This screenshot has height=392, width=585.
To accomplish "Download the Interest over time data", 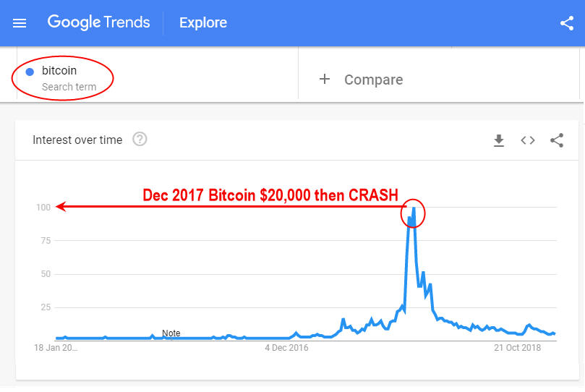I will (x=499, y=140).
